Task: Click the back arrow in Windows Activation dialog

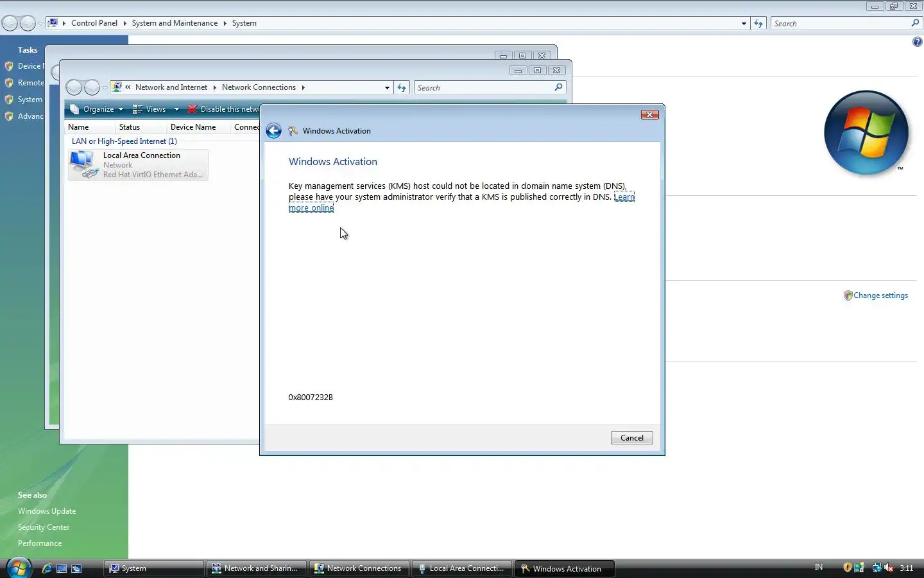Action: pos(273,130)
